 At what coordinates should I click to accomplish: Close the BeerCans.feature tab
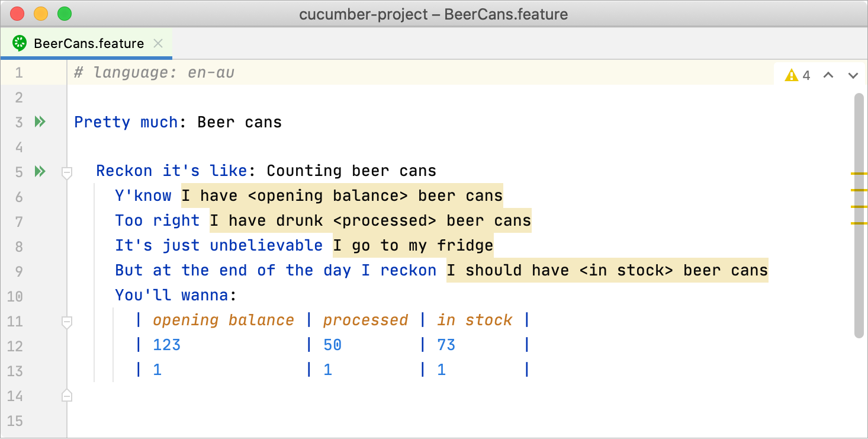click(157, 43)
